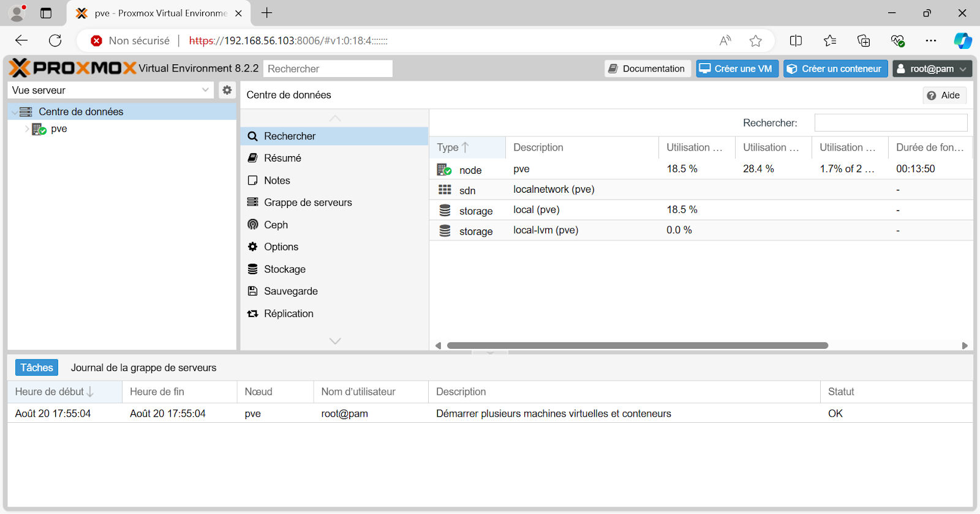Image resolution: width=980 pixels, height=514 pixels.
Task: Click the scrollbar's left arrow in the grid
Action: (438, 346)
